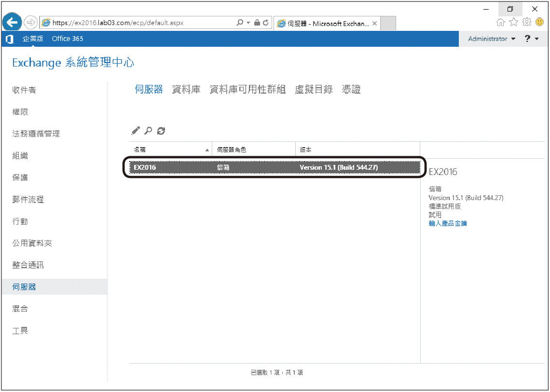The image size is (550, 392).
Task: Click the 伺服器角色 column header
Action: (x=254, y=150)
